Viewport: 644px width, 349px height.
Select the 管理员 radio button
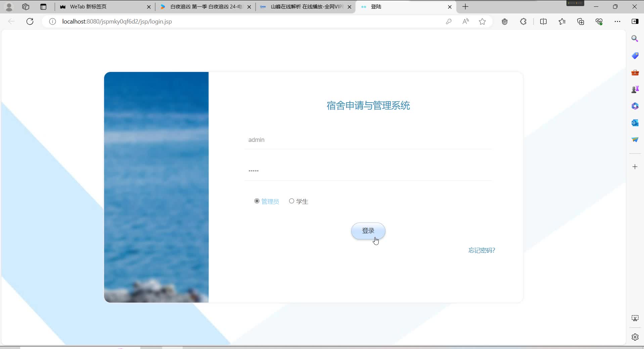pos(257,201)
